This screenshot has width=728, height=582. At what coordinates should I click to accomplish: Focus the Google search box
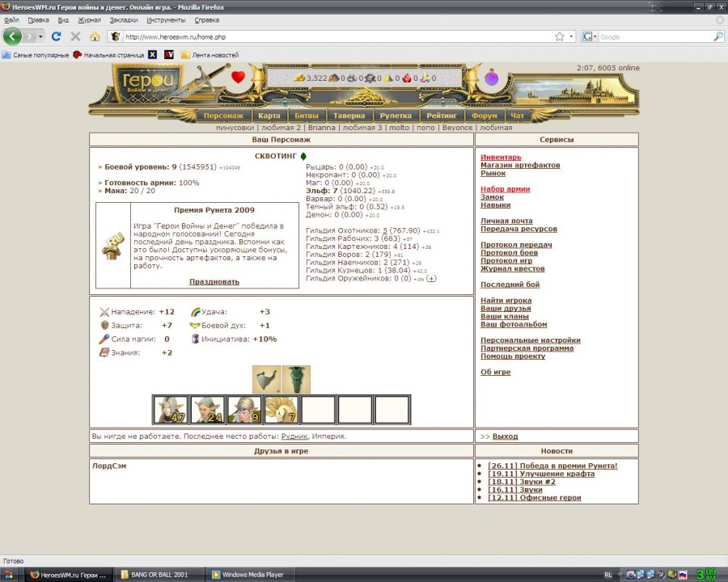pos(655,36)
